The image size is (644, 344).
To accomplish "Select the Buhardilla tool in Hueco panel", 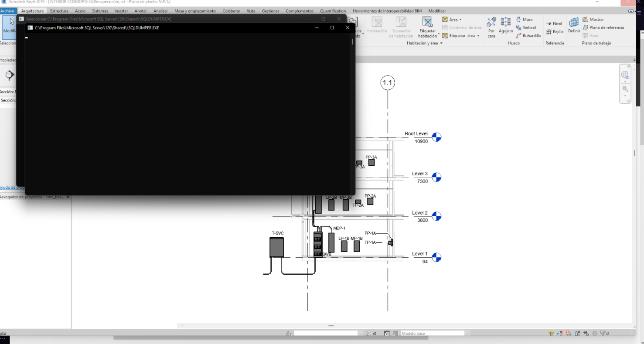I will coord(532,36).
